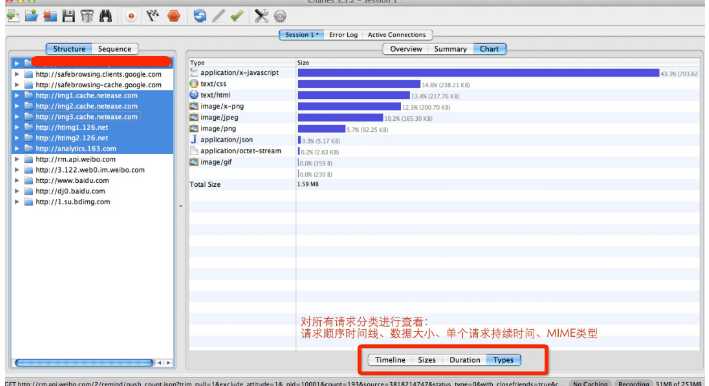Screen dimensions: 709x386
Task: Switch to the Overview tab
Action: pos(406,49)
